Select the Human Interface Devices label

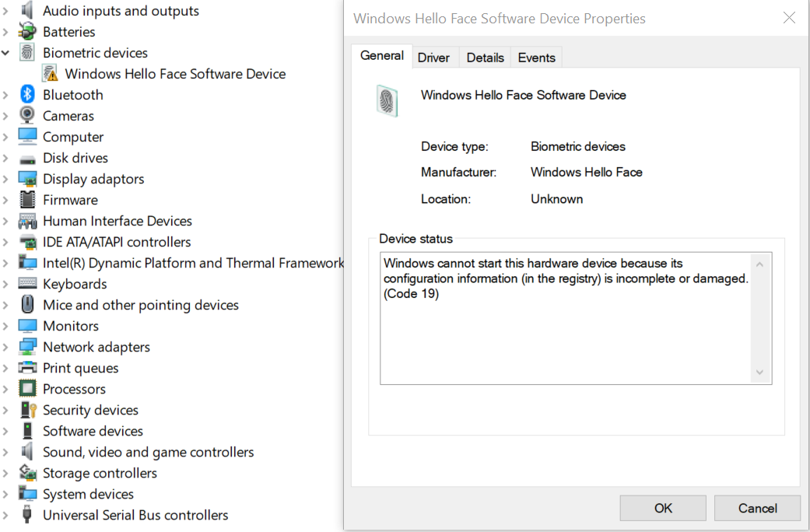[117, 221]
